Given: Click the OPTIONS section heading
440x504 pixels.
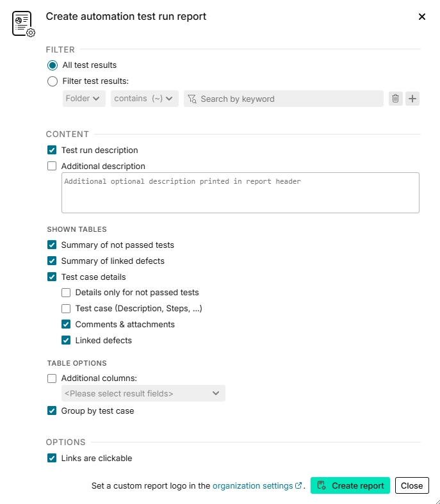Looking at the screenshot, I should [65, 442].
